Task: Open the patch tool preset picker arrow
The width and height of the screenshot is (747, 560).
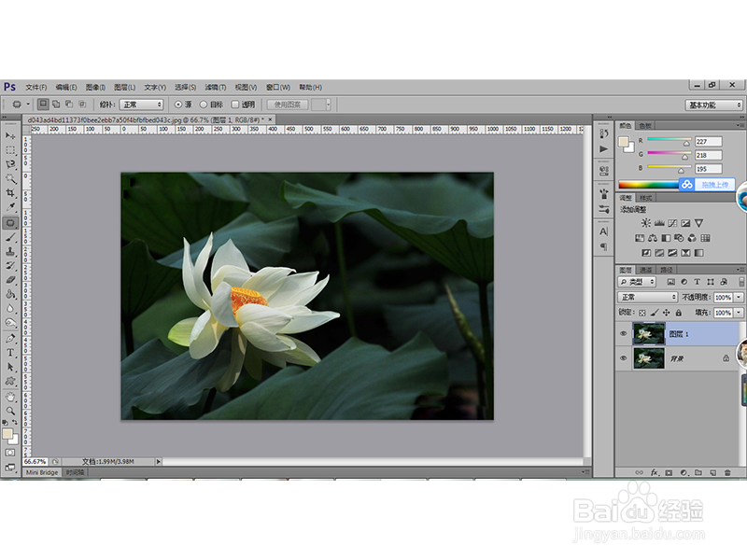Action: (28, 105)
